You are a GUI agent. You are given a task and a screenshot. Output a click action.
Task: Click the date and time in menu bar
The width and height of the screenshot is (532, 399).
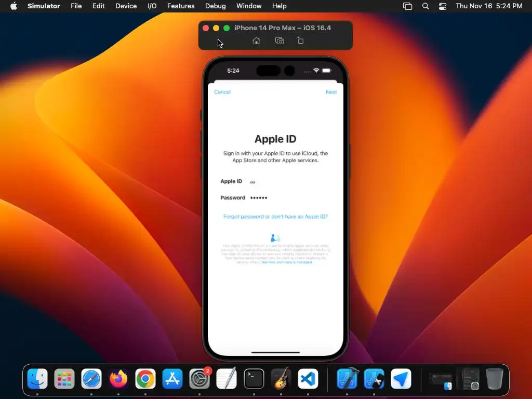coord(488,6)
